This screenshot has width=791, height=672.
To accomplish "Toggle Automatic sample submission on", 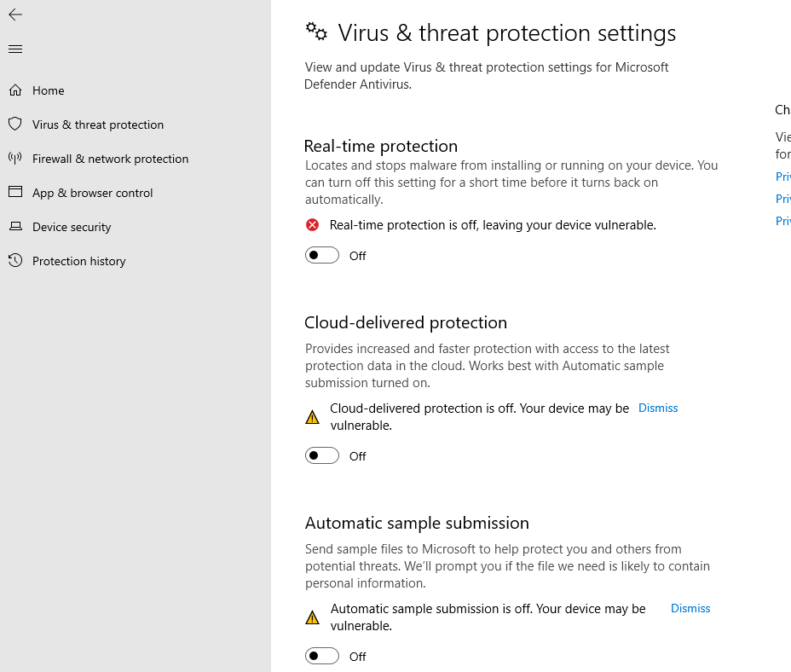I will point(322,657).
